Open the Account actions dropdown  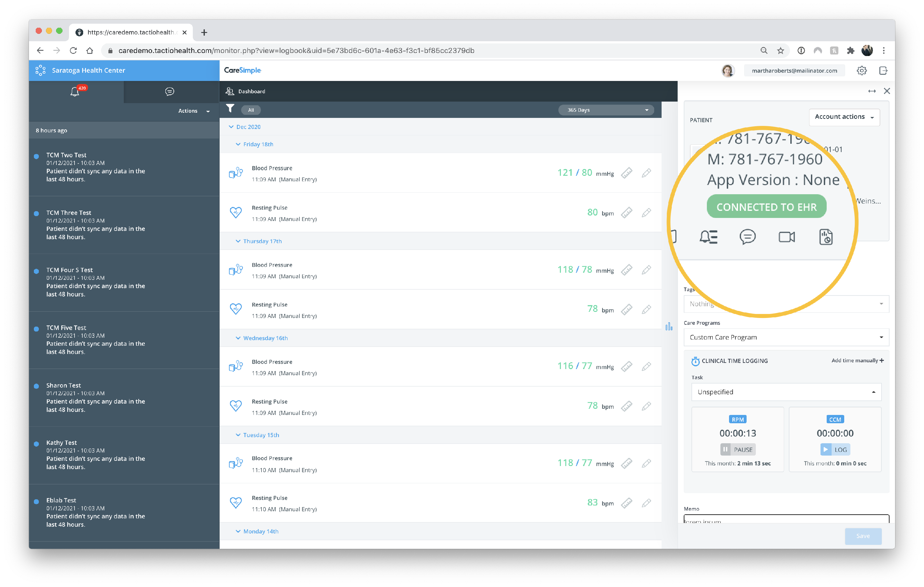[844, 117]
